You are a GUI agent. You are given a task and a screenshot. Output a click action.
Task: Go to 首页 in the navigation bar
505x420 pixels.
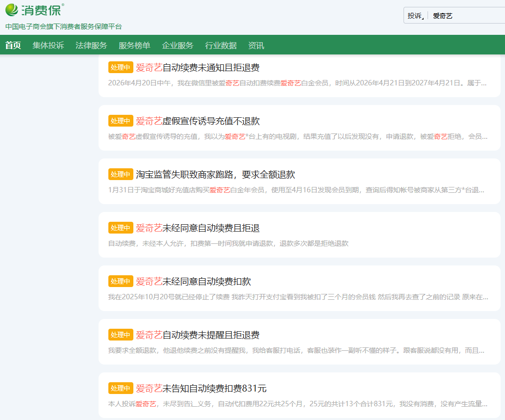tap(13, 45)
